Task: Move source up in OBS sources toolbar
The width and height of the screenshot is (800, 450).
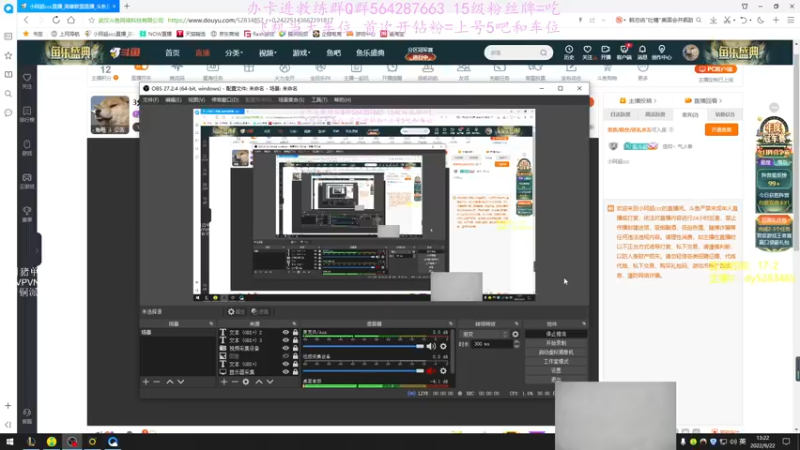Action: pyautogui.click(x=259, y=382)
